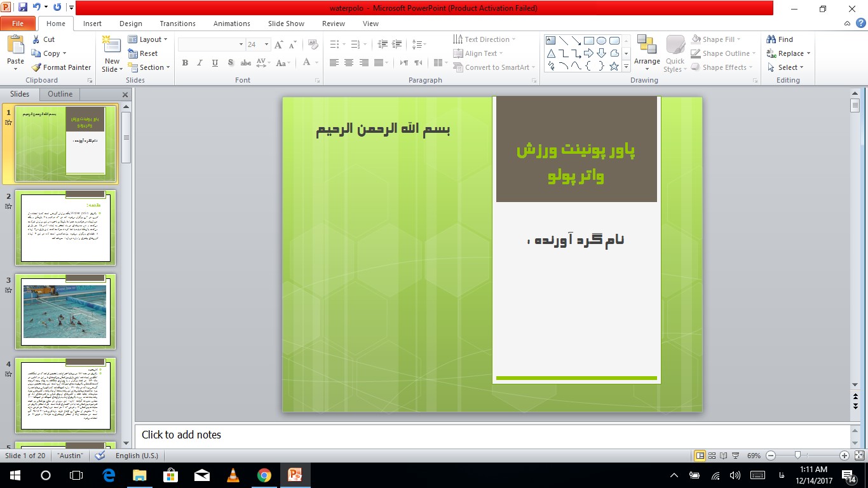This screenshot has width=868, height=488.
Task: Toggle Italic text formatting
Action: click(200, 63)
